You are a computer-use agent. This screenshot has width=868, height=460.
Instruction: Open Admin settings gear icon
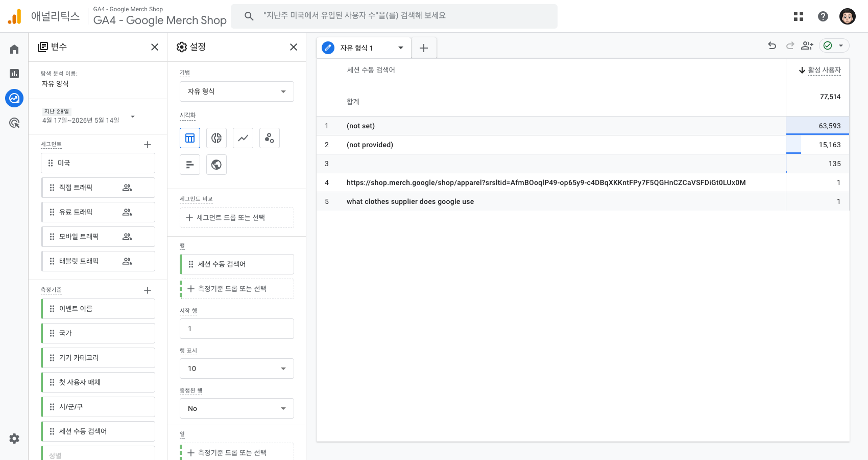pyautogui.click(x=14, y=439)
